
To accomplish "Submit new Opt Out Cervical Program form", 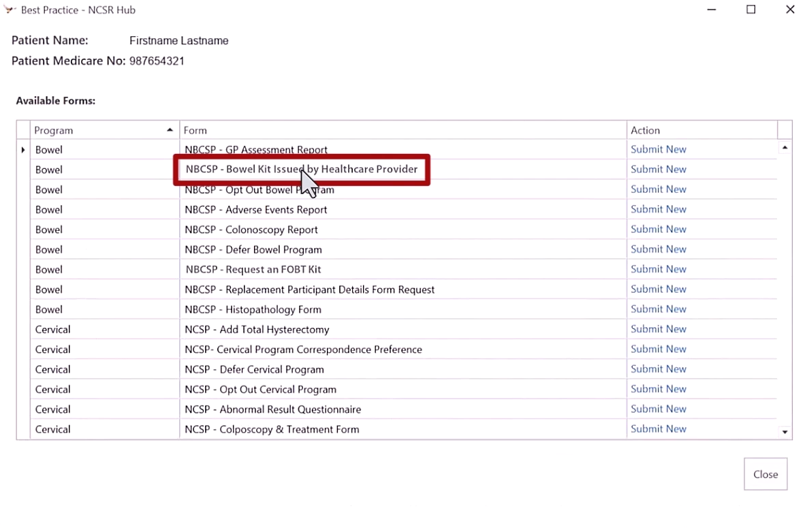I will [659, 390].
